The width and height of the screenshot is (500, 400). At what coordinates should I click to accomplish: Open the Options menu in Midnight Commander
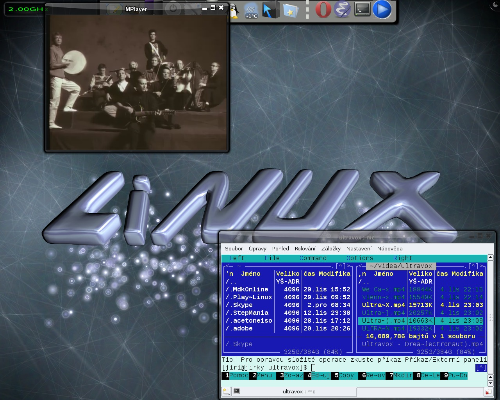(359, 258)
